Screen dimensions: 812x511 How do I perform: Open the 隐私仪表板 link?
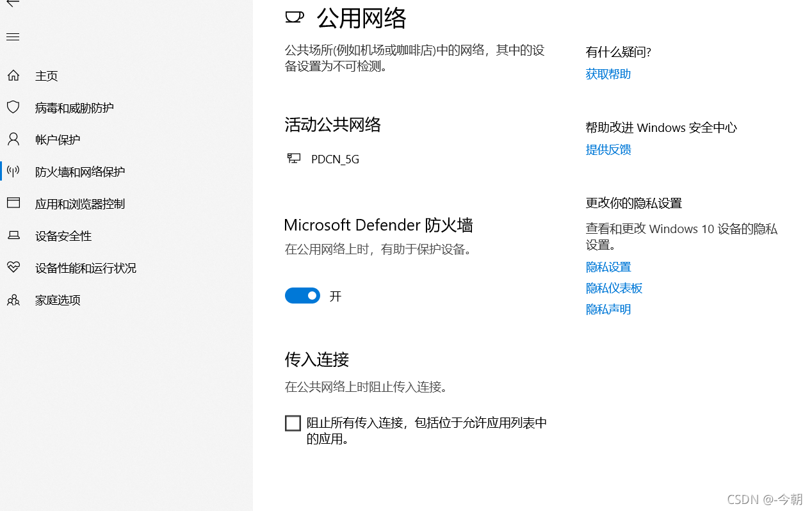614,288
